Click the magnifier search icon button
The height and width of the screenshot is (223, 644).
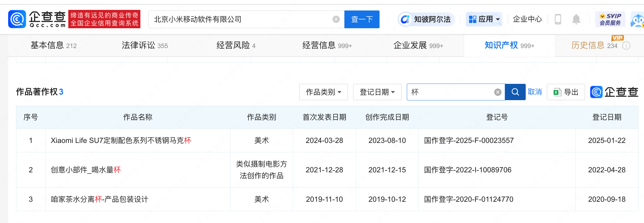[x=515, y=92]
